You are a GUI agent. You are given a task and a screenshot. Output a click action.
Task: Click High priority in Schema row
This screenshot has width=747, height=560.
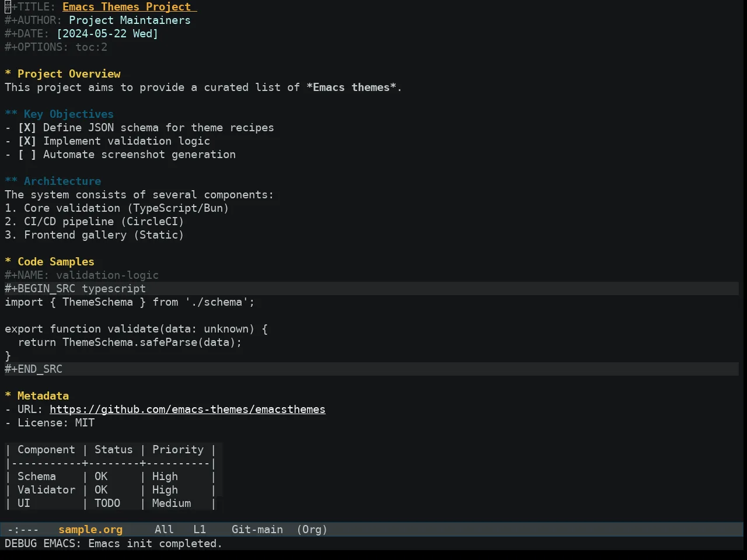(x=165, y=477)
